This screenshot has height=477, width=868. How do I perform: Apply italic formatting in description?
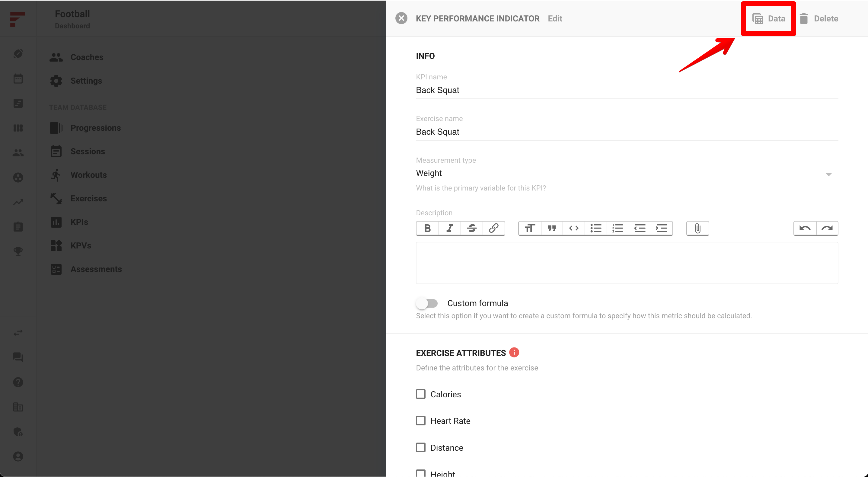point(449,228)
